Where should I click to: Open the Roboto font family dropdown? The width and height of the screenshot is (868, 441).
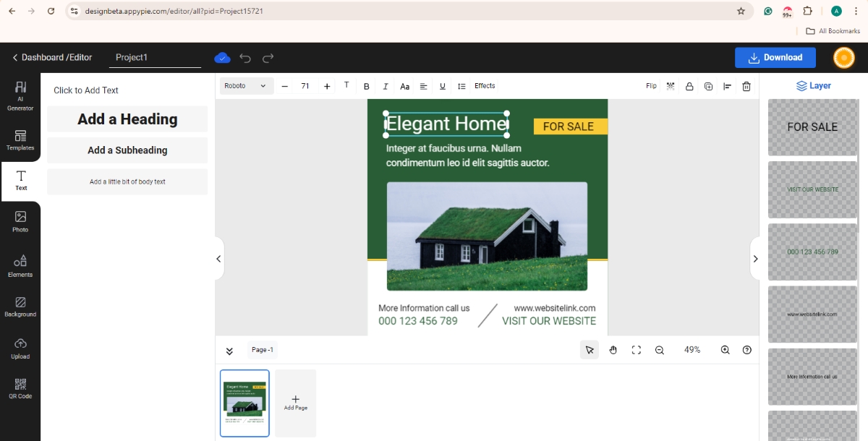[x=246, y=85]
